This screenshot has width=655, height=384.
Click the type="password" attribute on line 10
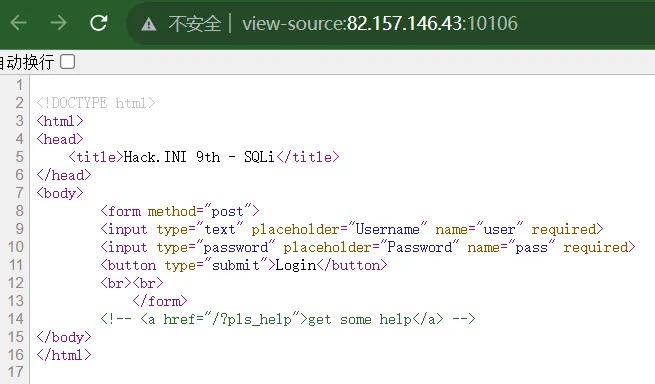216,247
